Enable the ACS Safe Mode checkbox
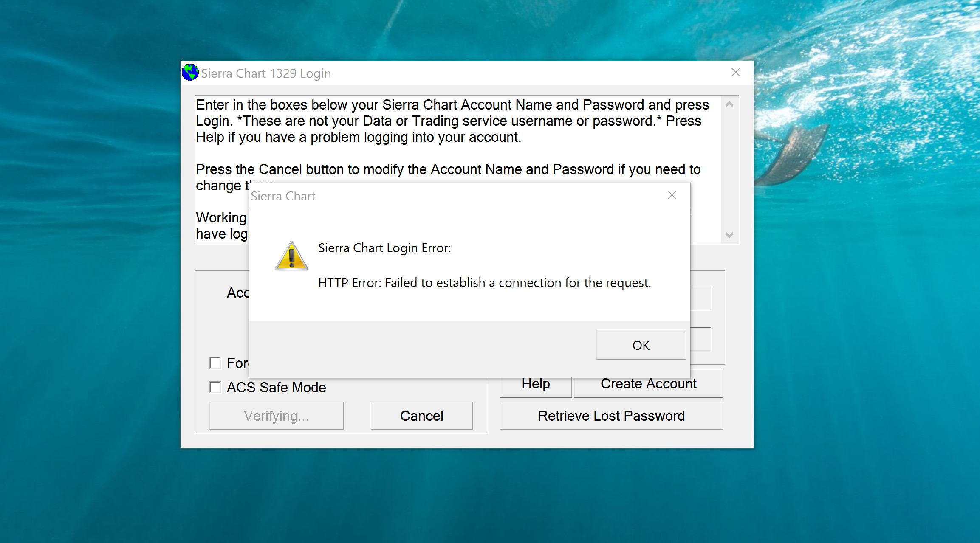 point(215,387)
